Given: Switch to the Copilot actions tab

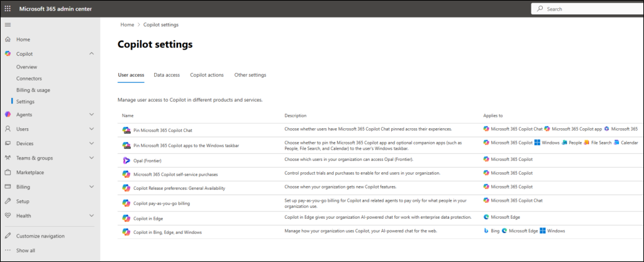Looking at the screenshot, I should tap(207, 75).
